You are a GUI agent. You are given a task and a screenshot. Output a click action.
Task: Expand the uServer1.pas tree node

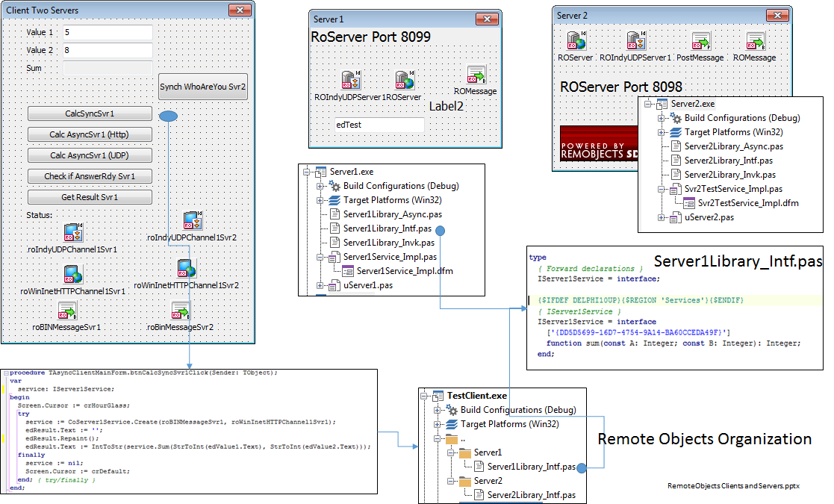pos(320,285)
